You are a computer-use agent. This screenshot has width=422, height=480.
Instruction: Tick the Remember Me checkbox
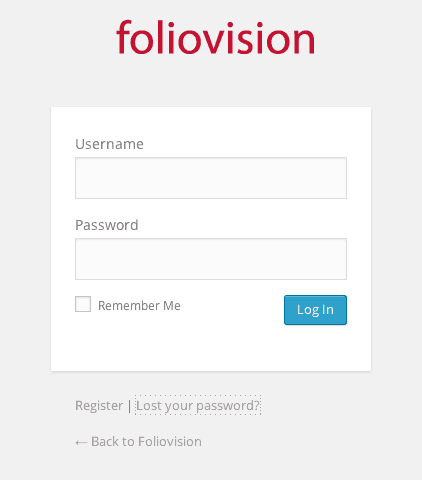(x=83, y=304)
